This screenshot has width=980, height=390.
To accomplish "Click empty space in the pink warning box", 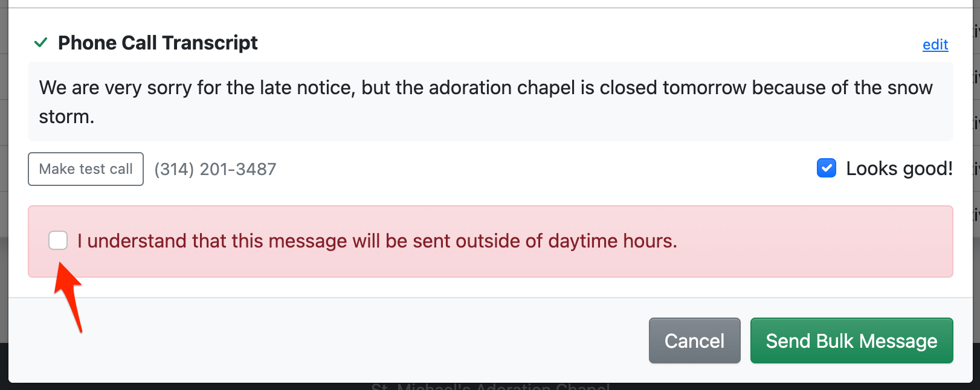I will pyautogui.click(x=816, y=241).
